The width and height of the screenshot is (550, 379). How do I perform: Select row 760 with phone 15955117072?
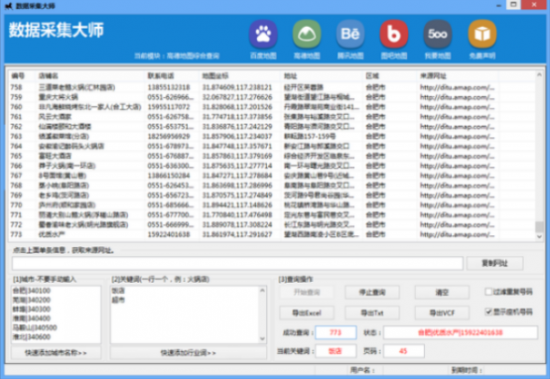[272, 107]
